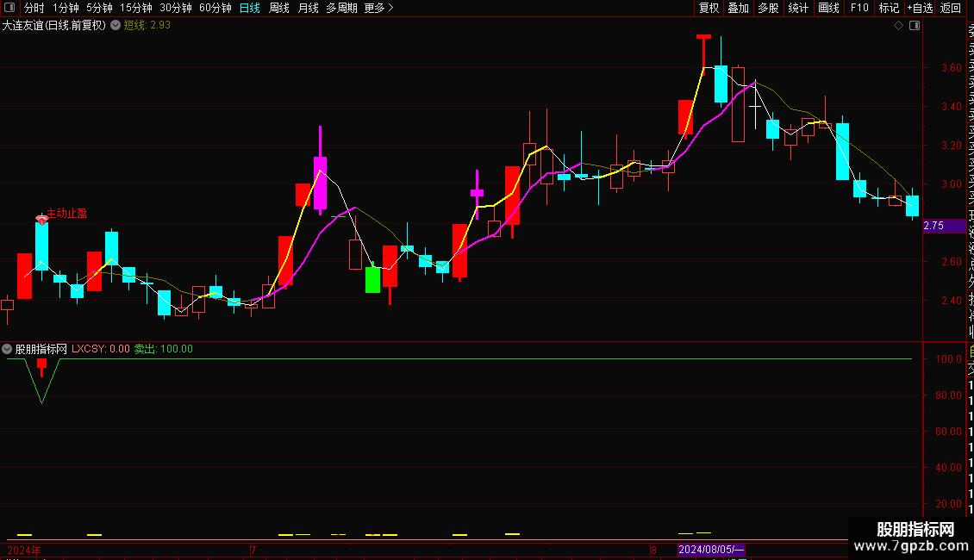Click the 标记 mark button
The height and width of the screenshot is (560, 974).
click(889, 8)
